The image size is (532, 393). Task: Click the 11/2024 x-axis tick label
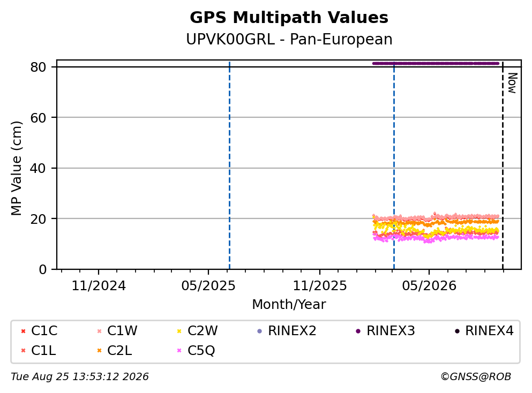pyautogui.click(x=99, y=286)
